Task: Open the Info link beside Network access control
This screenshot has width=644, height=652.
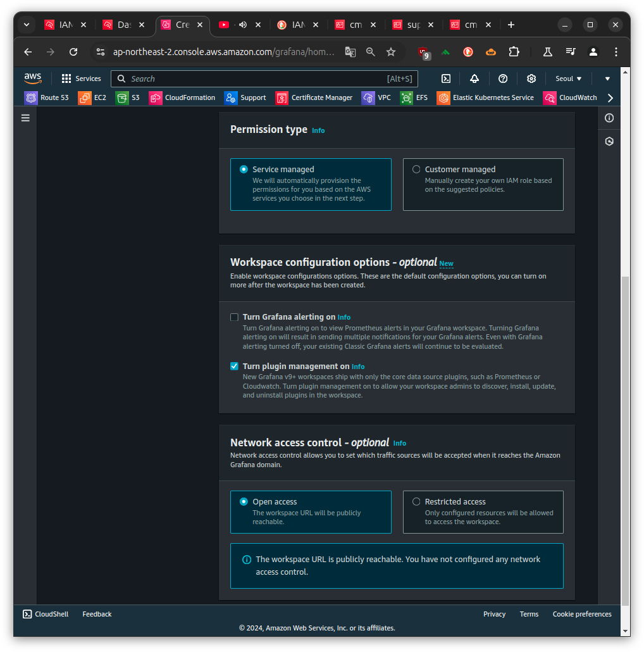Action: tap(400, 443)
